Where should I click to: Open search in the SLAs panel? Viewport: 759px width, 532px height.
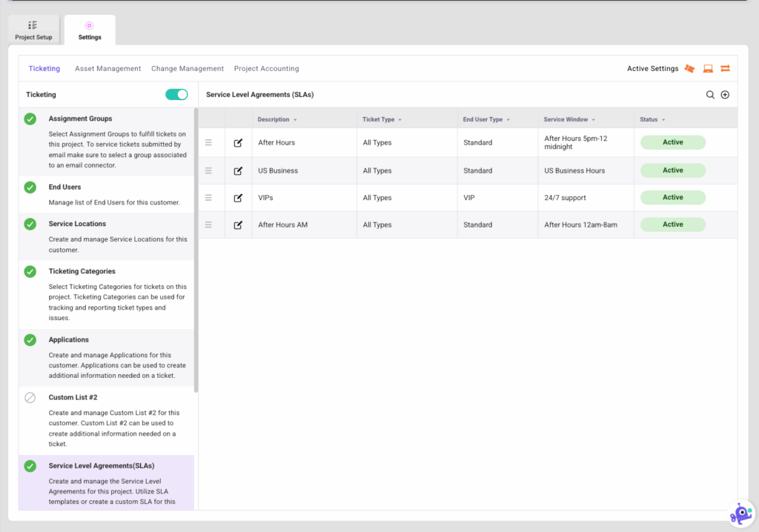[x=709, y=95]
